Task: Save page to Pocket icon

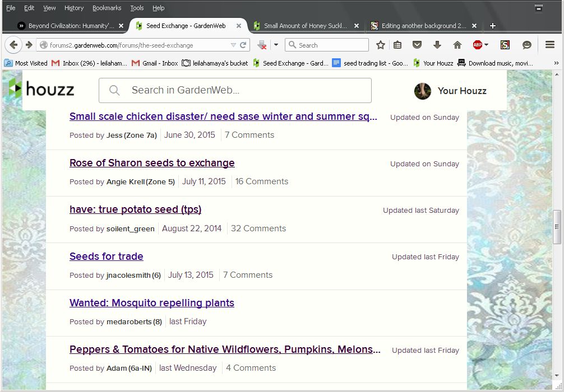Action: tap(417, 45)
